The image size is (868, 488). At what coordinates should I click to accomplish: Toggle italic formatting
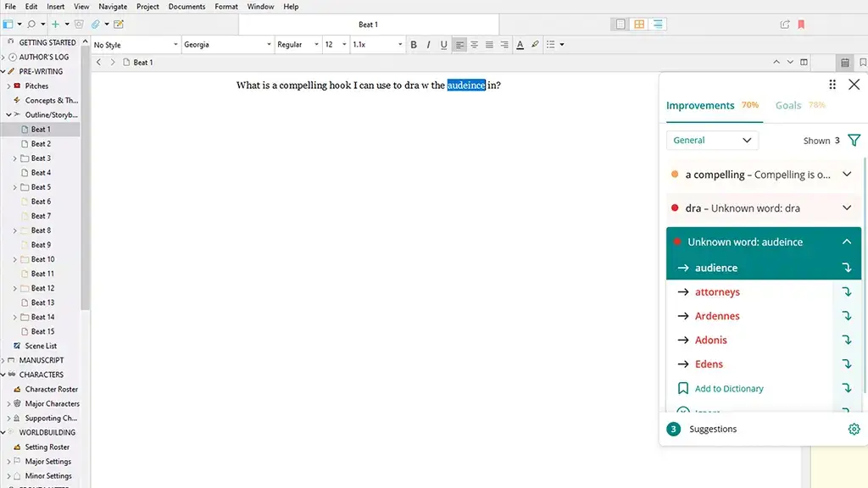[429, 44]
